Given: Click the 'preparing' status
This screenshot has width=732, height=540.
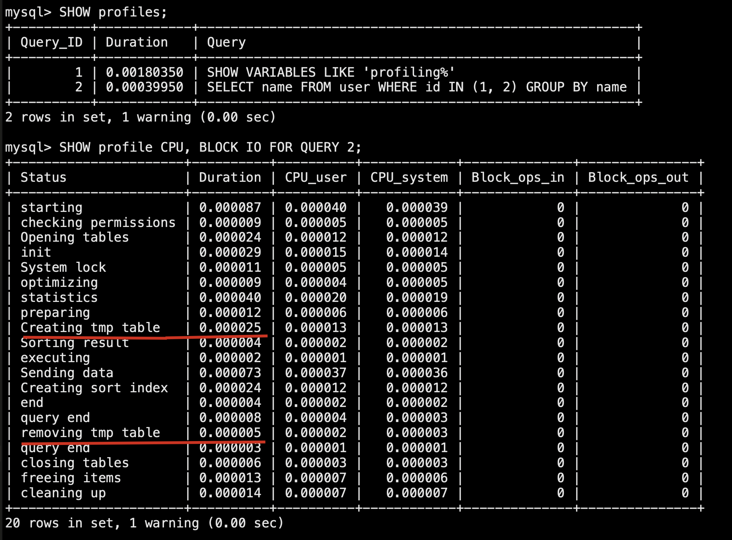Looking at the screenshot, I should coord(55,313).
